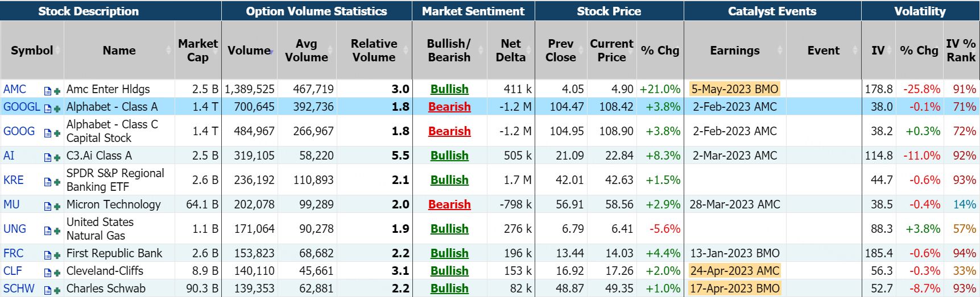Image resolution: width=980 pixels, height=297 pixels.
Task: Click the green plus icon for GOOGL
Action: coord(57,108)
